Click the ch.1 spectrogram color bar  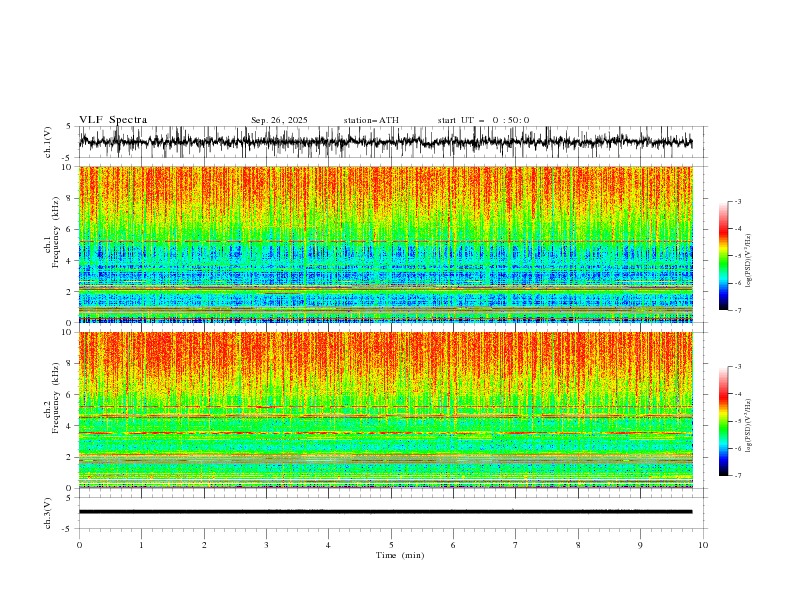pos(723,255)
